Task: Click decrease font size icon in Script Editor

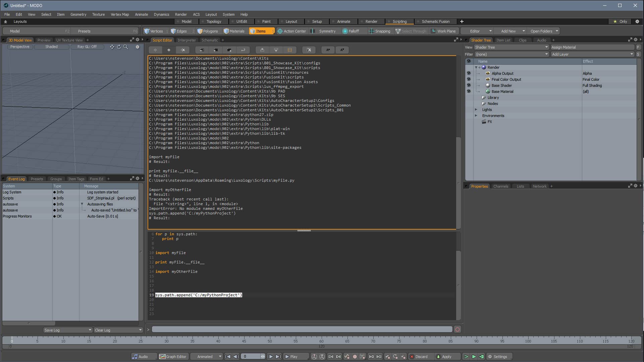Action: (x=342, y=50)
